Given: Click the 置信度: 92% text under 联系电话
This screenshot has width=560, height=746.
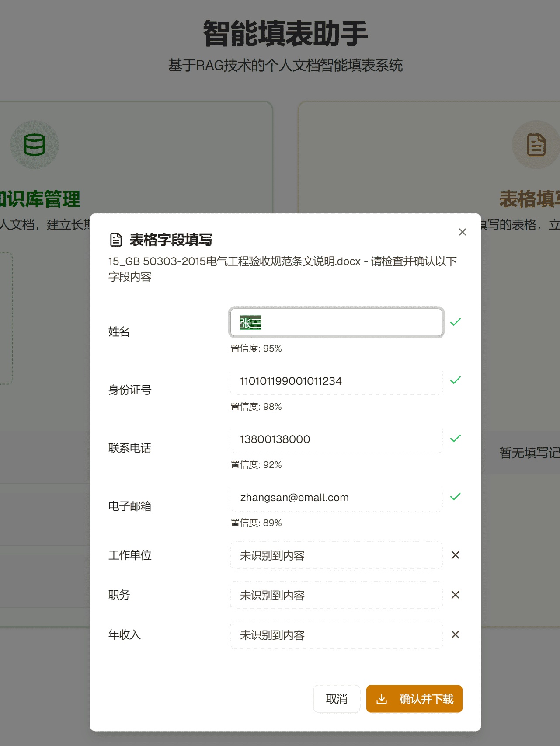Looking at the screenshot, I should point(256,465).
